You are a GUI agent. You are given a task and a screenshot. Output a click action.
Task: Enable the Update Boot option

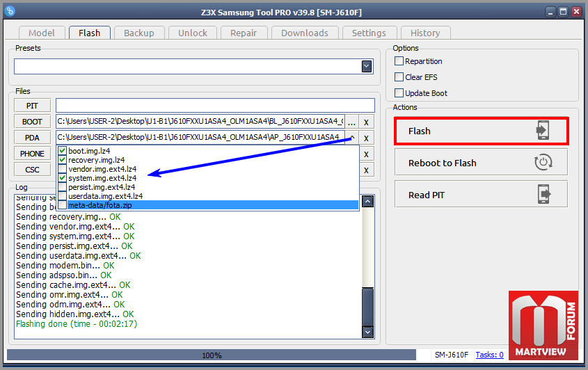coord(399,92)
